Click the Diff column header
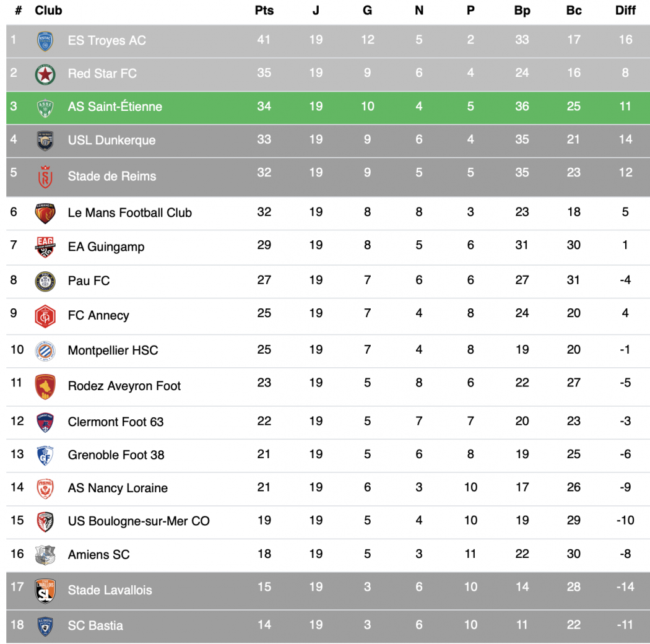 625,11
